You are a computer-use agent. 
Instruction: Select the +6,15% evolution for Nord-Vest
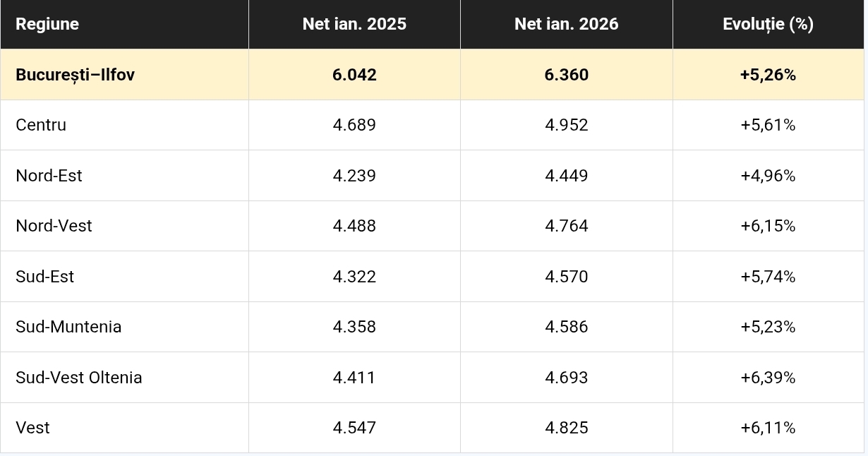click(x=768, y=226)
